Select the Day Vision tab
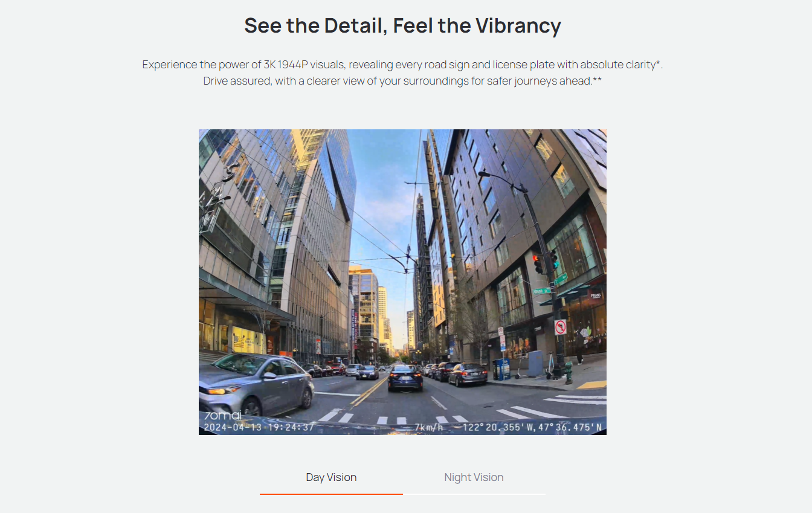The height and width of the screenshot is (513, 812). click(331, 477)
